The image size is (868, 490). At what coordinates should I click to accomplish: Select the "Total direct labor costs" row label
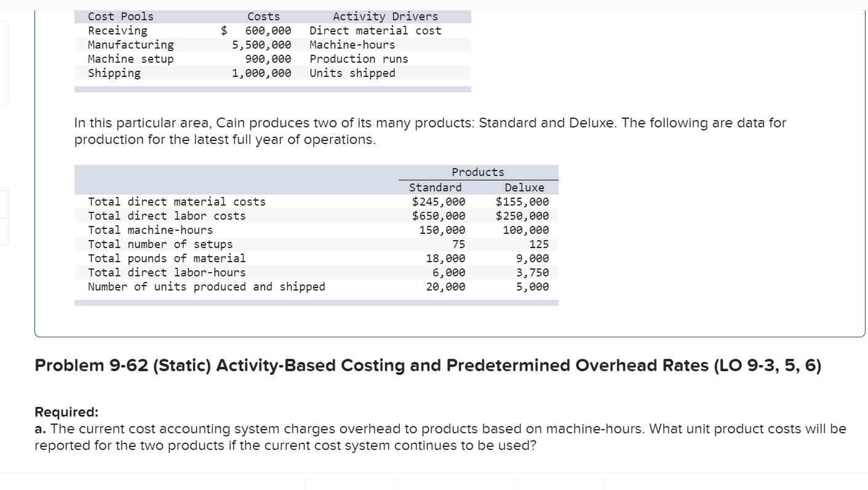pos(167,216)
